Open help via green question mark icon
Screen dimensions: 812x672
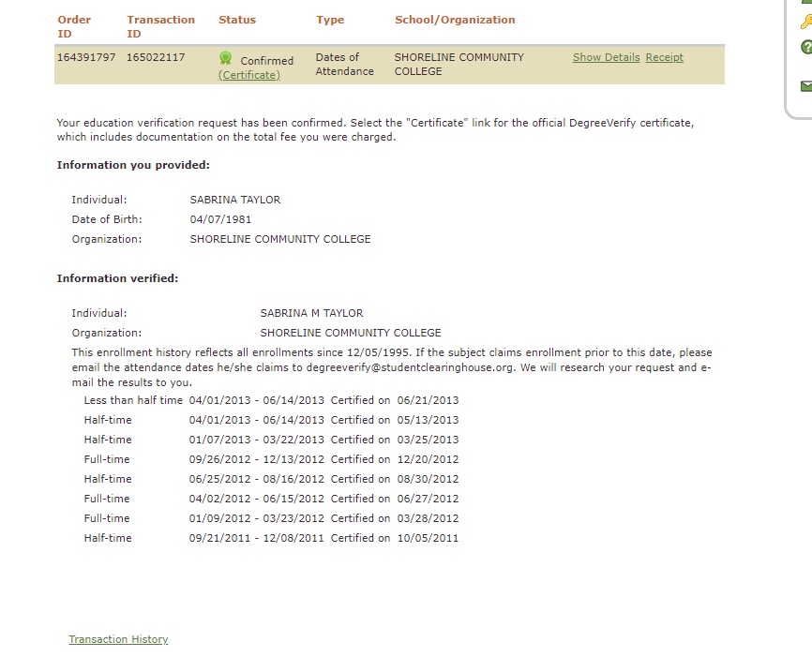point(805,47)
